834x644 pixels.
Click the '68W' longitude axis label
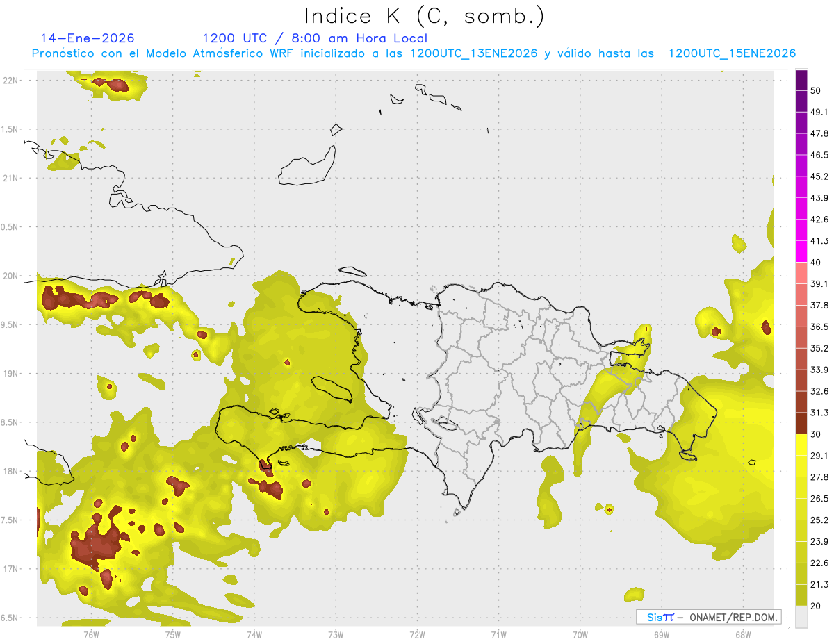742,634
